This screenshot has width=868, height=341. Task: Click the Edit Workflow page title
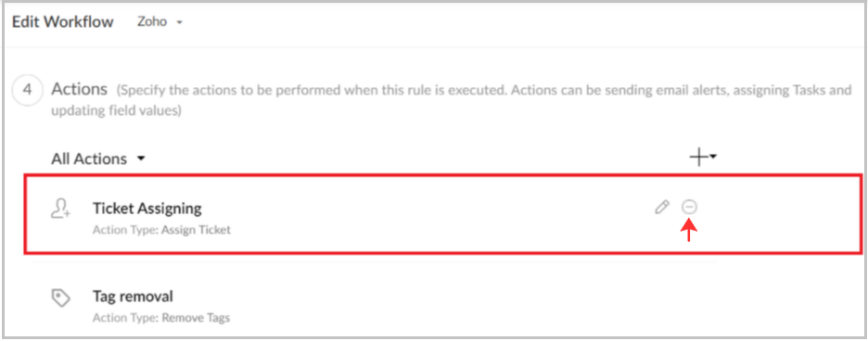(62, 22)
